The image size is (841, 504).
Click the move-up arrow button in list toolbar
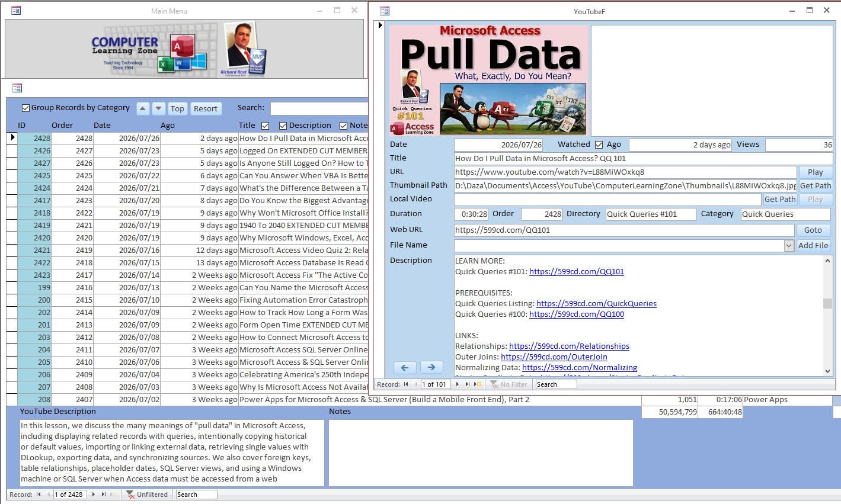pos(143,108)
